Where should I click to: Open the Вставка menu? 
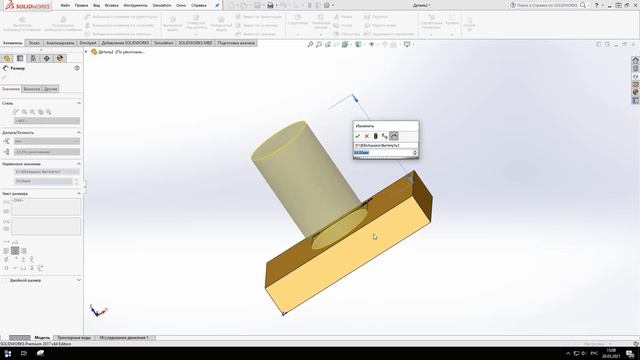coord(111,5)
